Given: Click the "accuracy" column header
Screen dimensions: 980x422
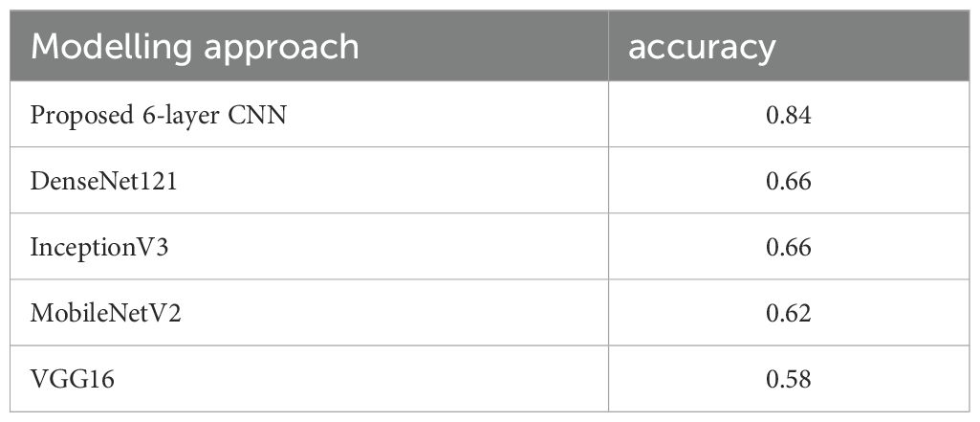Looking at the screenshot, I should [701, 48].
